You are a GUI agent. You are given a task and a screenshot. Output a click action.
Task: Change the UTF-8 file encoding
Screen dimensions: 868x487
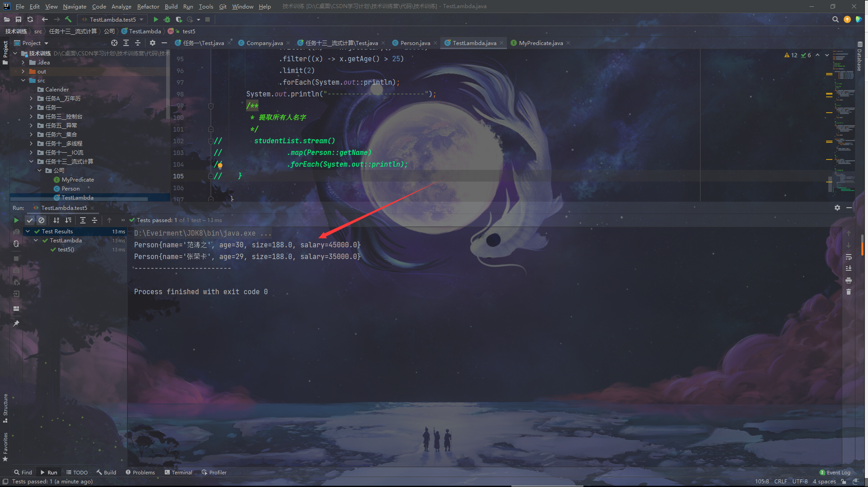(x=800, y=482)
